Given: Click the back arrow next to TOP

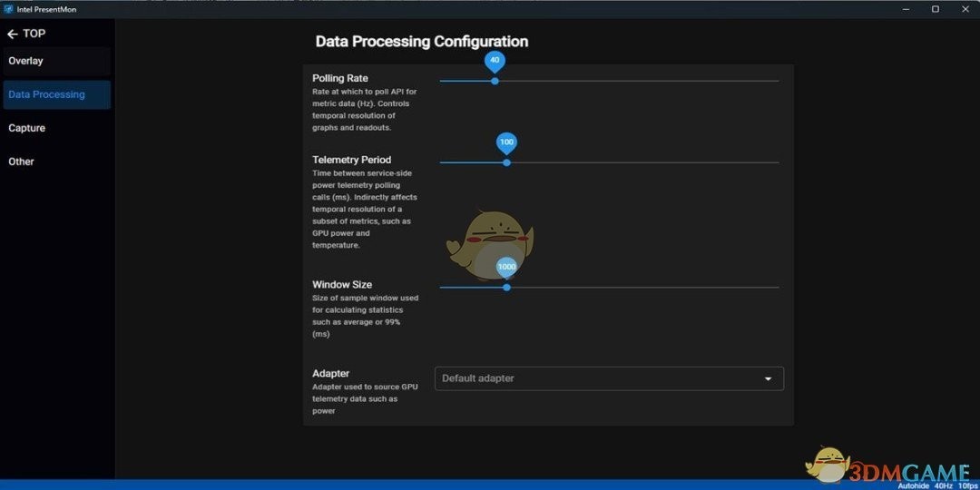Looking at the screenshot, I should click(13, 34).
